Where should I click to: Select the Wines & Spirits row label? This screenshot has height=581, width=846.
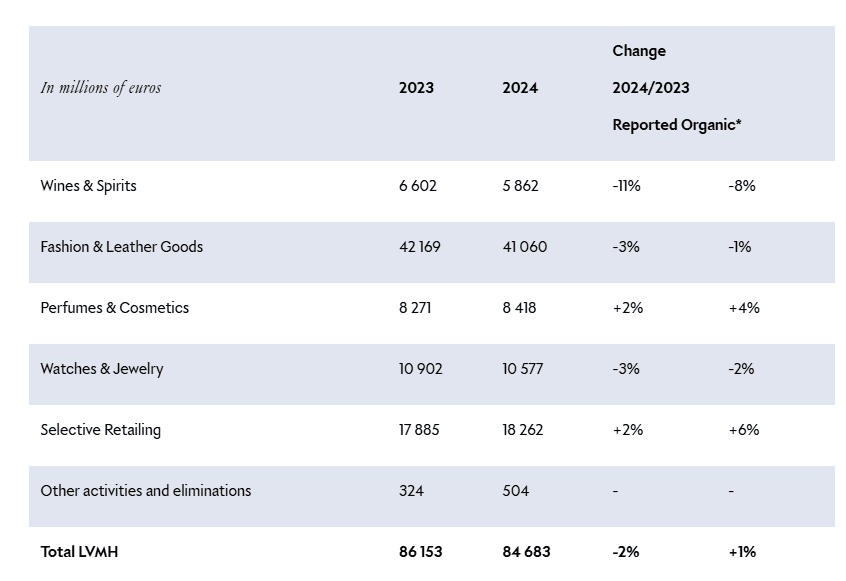coord(88,186)
